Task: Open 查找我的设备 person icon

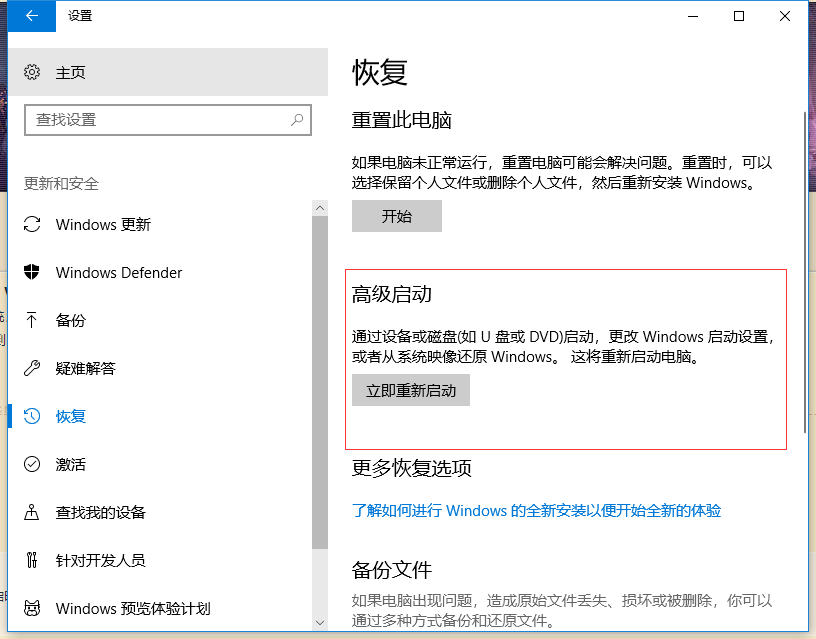Action: point(32,512)
